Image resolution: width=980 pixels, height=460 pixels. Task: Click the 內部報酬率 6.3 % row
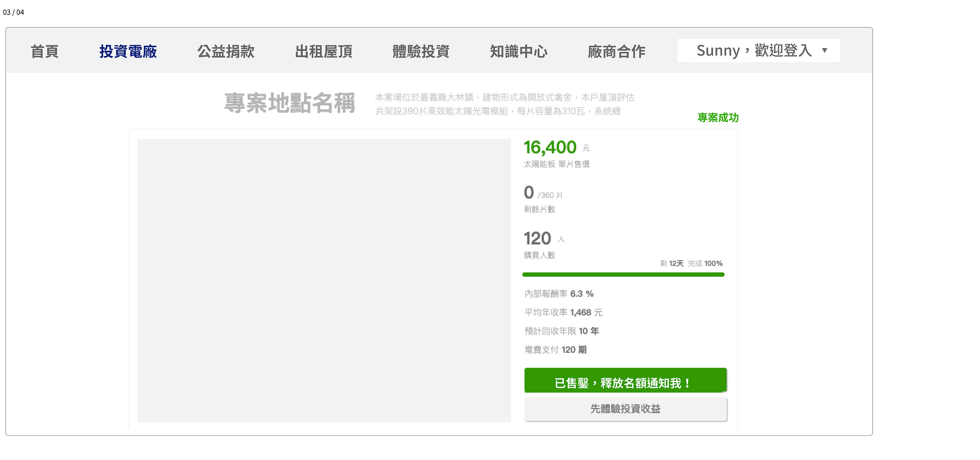pyautogui.click(x=559, y=294)
